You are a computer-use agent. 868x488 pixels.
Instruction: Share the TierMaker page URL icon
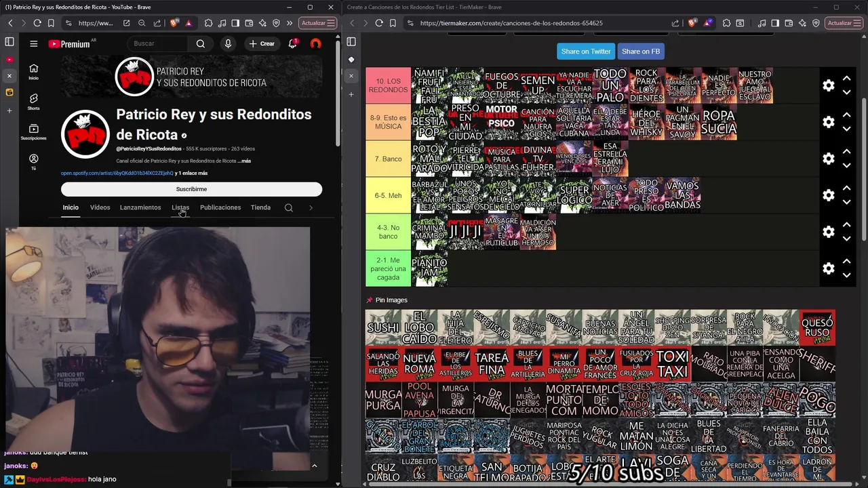pyautogui.click(x=675, y=23)
